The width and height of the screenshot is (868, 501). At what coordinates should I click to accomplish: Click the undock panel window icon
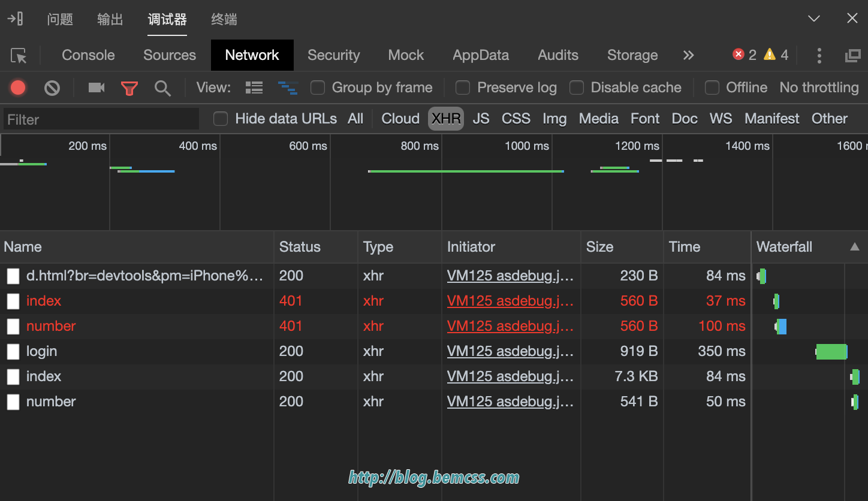(852, 56)
